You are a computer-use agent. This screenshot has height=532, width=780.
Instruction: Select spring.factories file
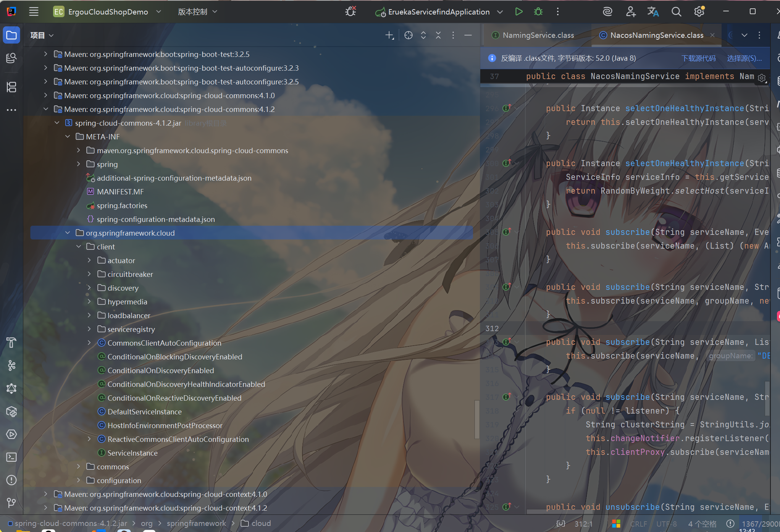click(x=122, y=205)
